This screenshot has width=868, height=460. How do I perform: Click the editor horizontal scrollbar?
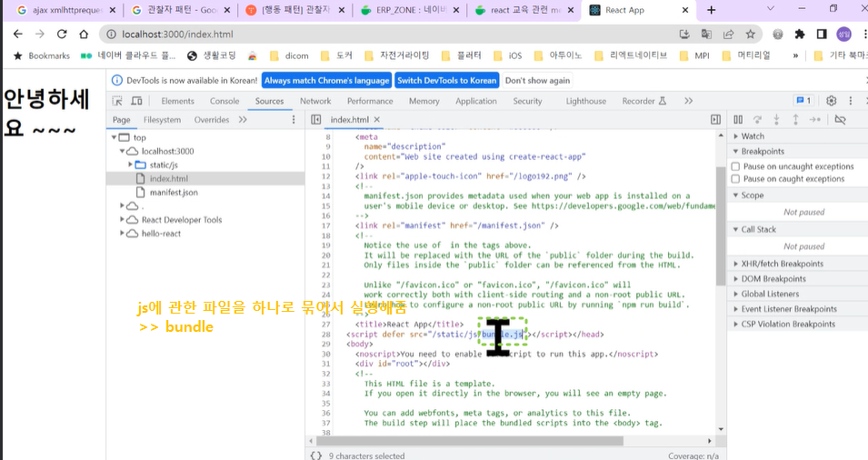click(x=469, y=441)
